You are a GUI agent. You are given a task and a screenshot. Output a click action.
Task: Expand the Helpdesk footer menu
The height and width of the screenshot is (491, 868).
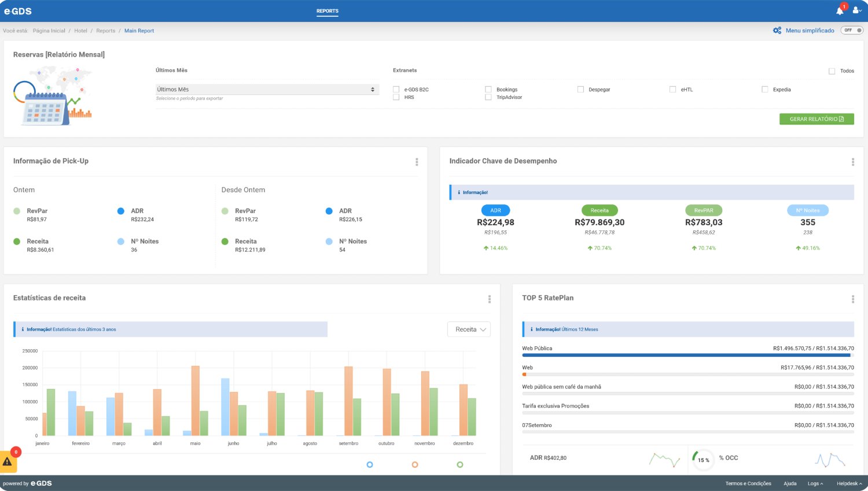(849, 483)
